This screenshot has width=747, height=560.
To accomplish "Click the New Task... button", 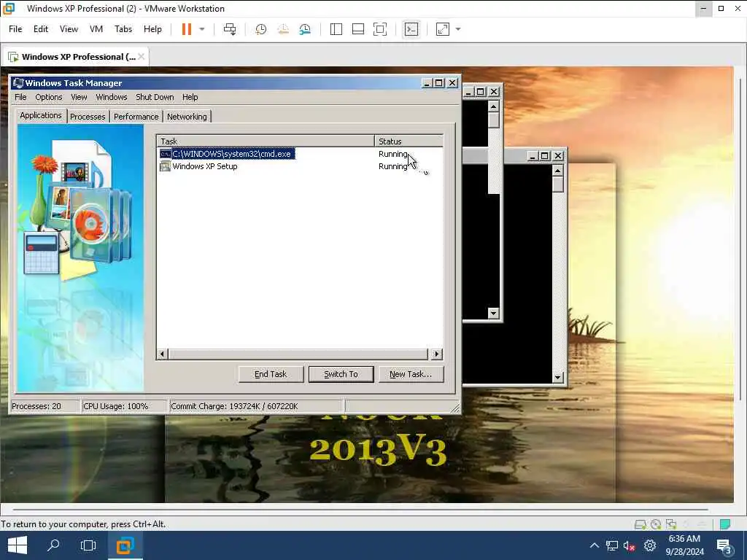I will click(411, 374).
